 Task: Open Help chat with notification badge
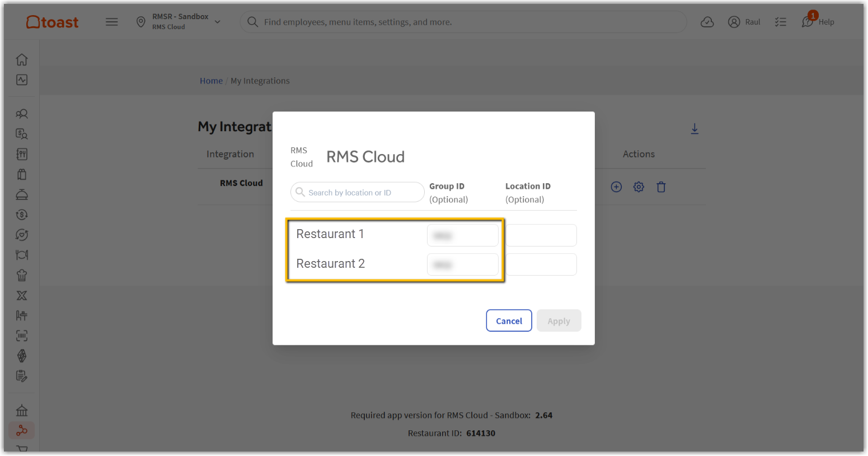tap(818, 21)
